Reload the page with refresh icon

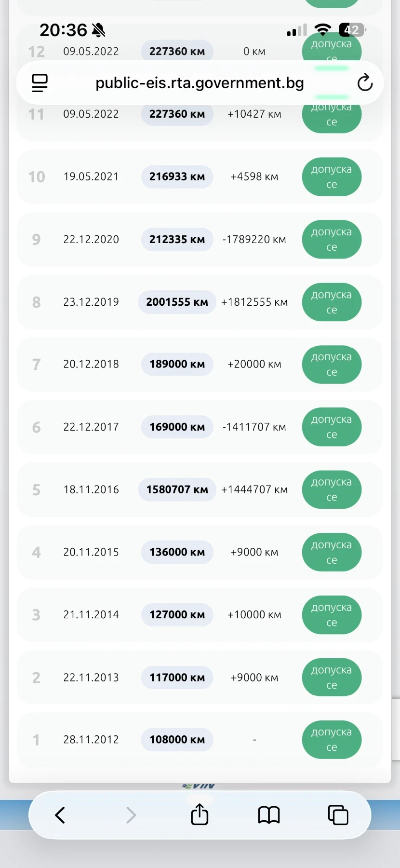(365, 83)
